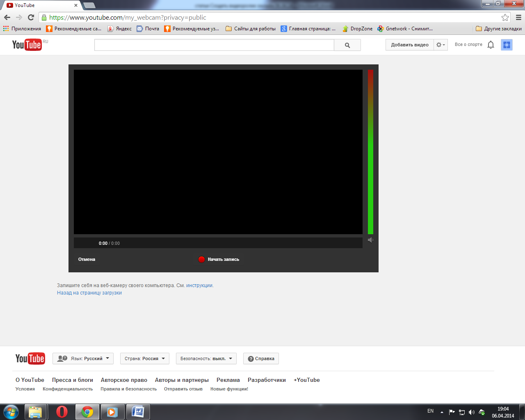The image size is (525, 420).
Task: Open Авторы и партнеры footer link
Action: pyautogui.click(x=182, y=380)
